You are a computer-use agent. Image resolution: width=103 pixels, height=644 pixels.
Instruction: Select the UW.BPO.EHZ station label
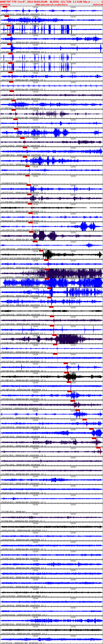23,549
